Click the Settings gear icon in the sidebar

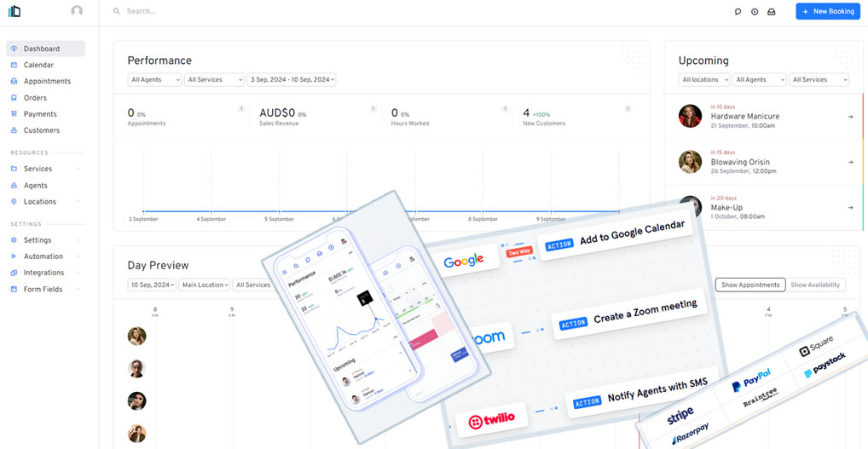tap(14, 240)
